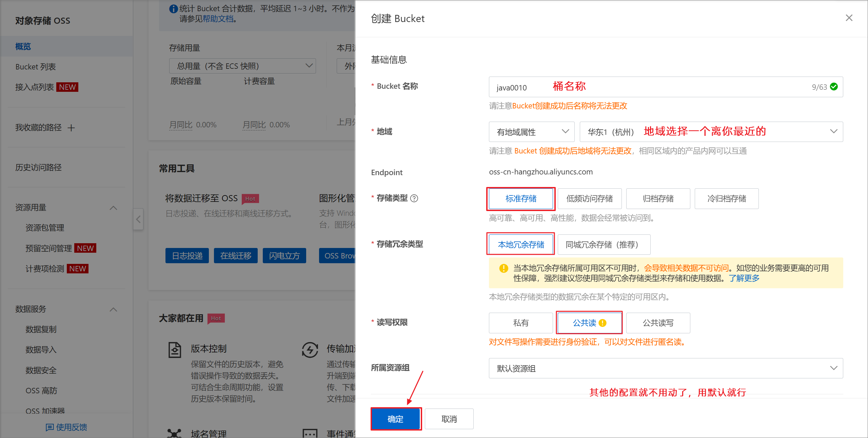
Task: Click the 将数据迁移至 OSS heading
Action: [x=201, y=198]
